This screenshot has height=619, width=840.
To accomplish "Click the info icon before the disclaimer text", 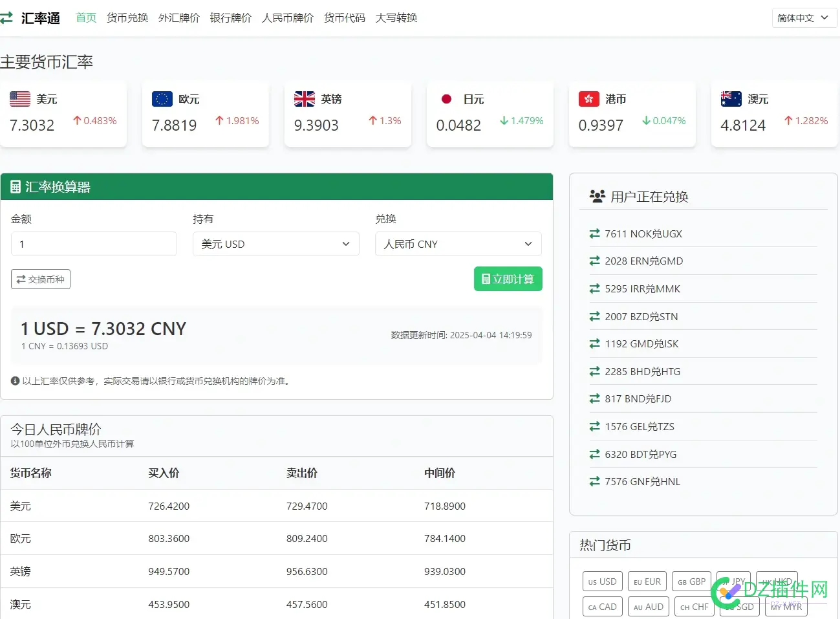I will 14,380.
